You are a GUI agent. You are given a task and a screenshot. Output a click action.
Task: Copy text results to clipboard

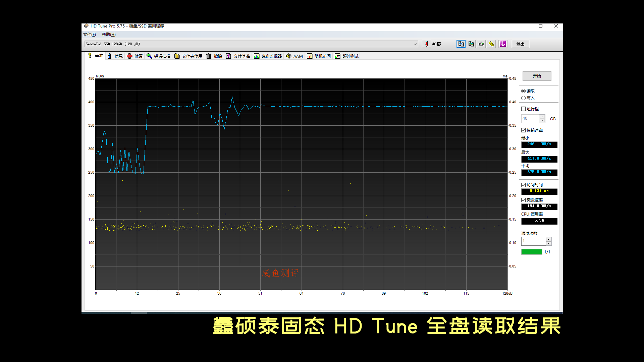(x=461, y=44)
